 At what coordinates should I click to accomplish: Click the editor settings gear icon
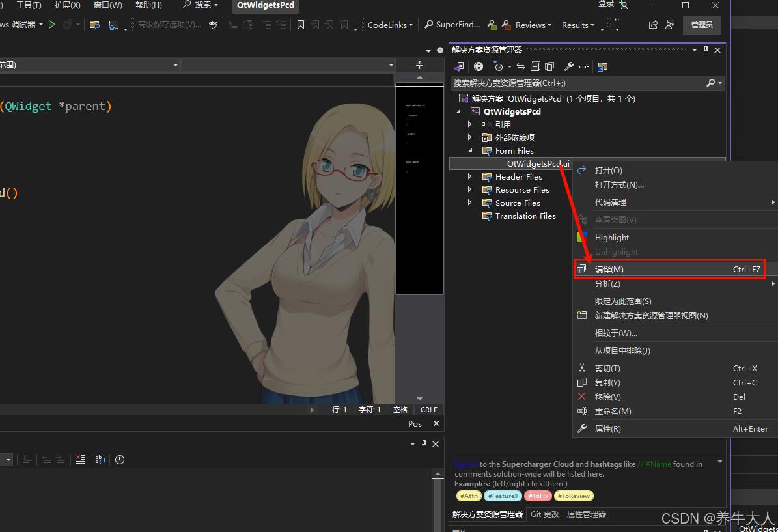tap(439, 50)
